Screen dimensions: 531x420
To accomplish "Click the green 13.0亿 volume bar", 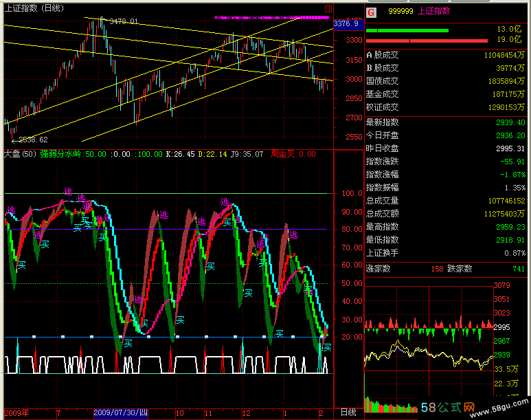I will [x=407, y=30].
